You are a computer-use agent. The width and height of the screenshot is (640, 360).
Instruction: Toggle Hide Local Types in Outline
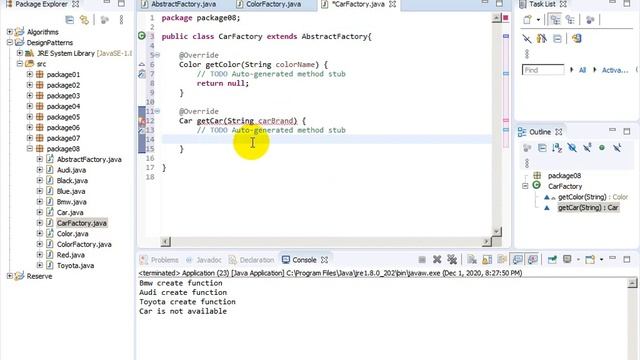point(617,148)
